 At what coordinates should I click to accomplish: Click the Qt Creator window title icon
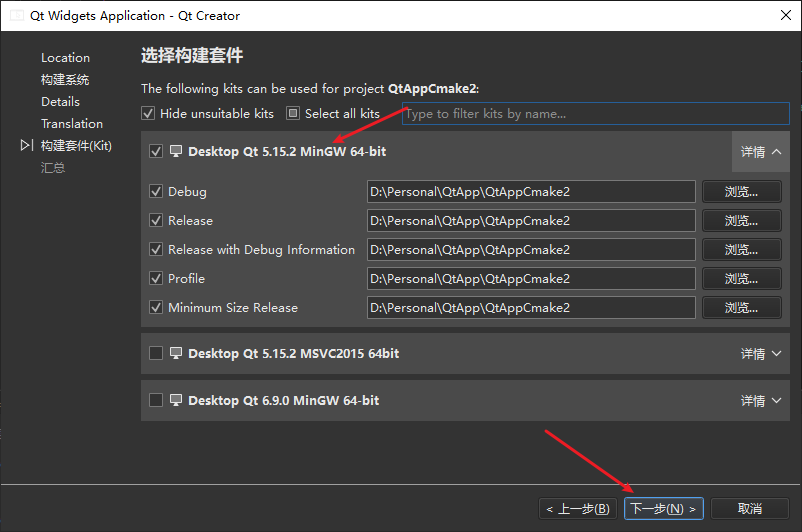point(17,15)
